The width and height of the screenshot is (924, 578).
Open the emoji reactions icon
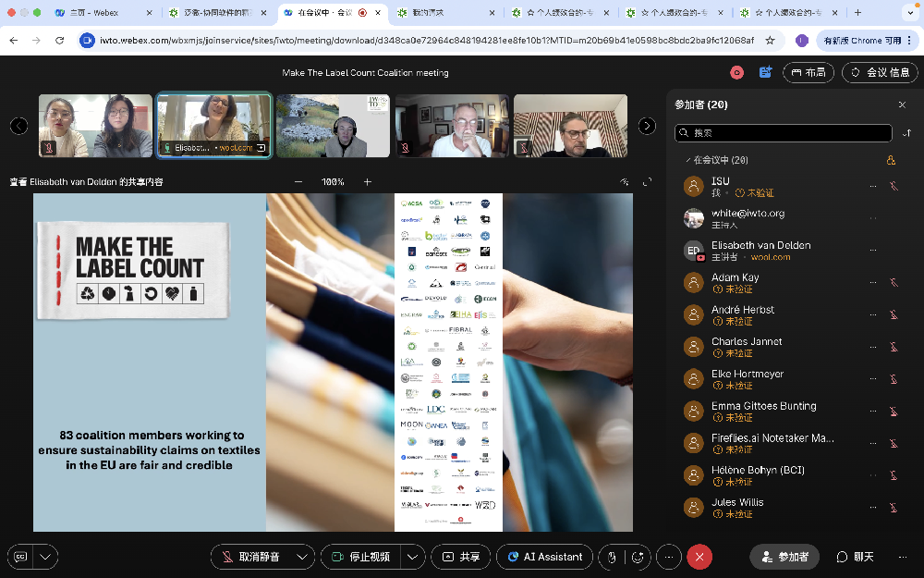pyautogui.click(x=638, y=557)
